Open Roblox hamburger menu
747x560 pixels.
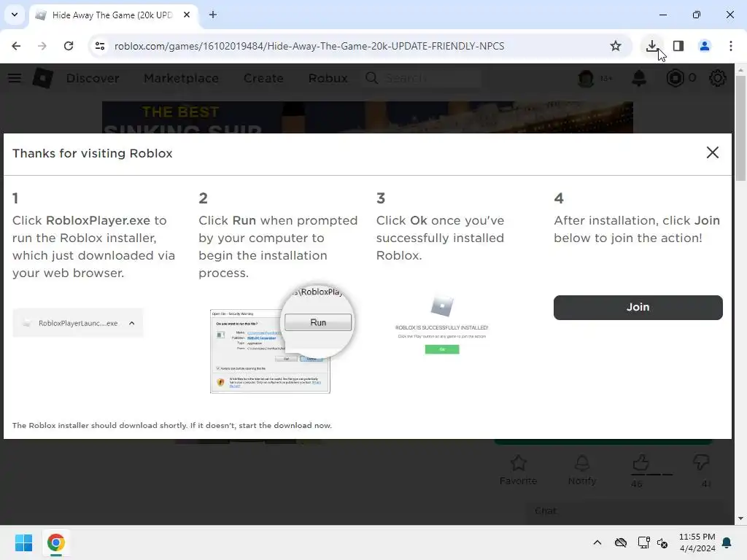coord(15,78)
